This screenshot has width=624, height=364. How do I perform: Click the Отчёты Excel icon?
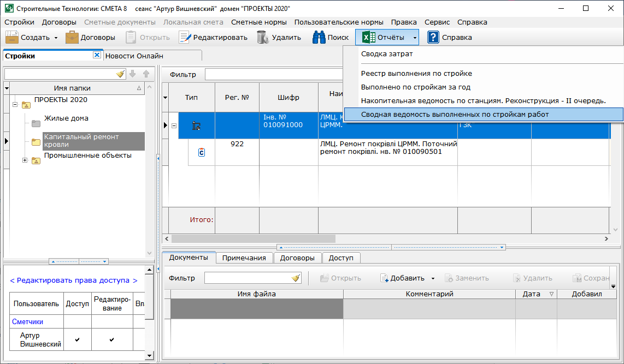369,37
